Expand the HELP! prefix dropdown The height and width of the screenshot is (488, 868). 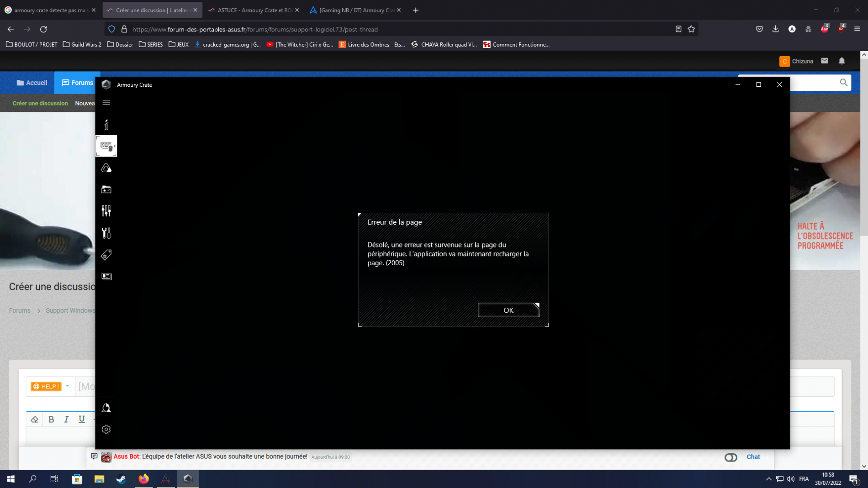[67, 386]
